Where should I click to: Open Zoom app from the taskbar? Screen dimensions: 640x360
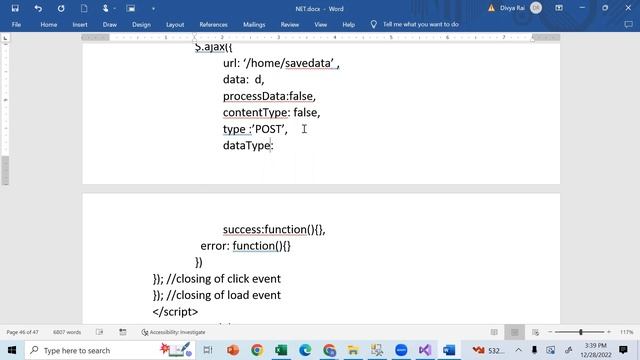point(401,350)
